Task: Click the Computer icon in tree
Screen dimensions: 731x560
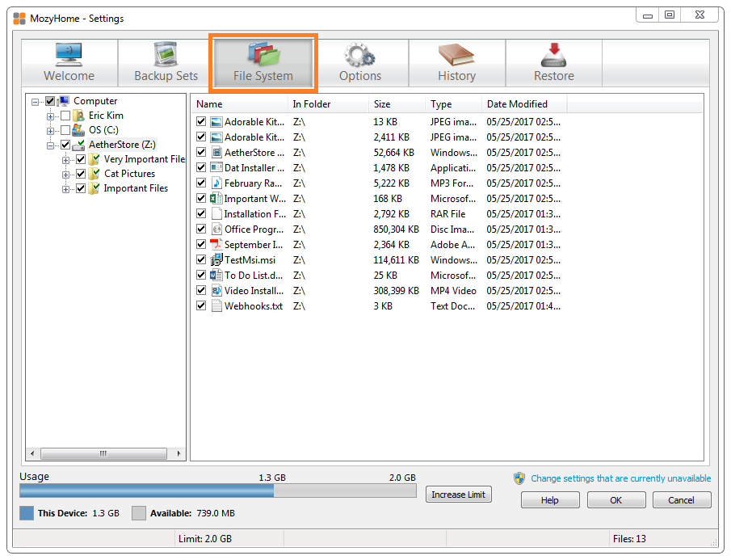Action: tap(63, 101)
